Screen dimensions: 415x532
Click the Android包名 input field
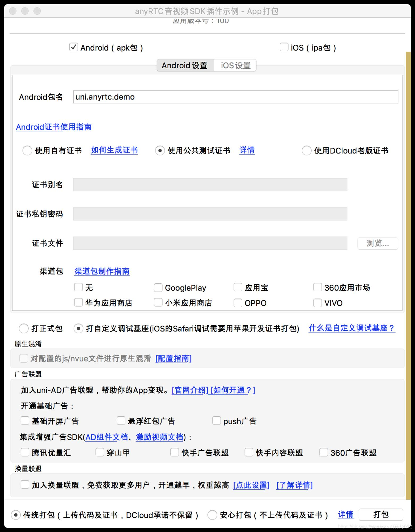[x=235, y=97]
